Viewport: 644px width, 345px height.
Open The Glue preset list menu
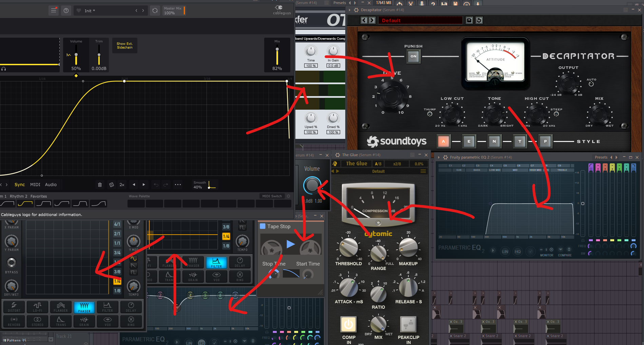point(423,171)
